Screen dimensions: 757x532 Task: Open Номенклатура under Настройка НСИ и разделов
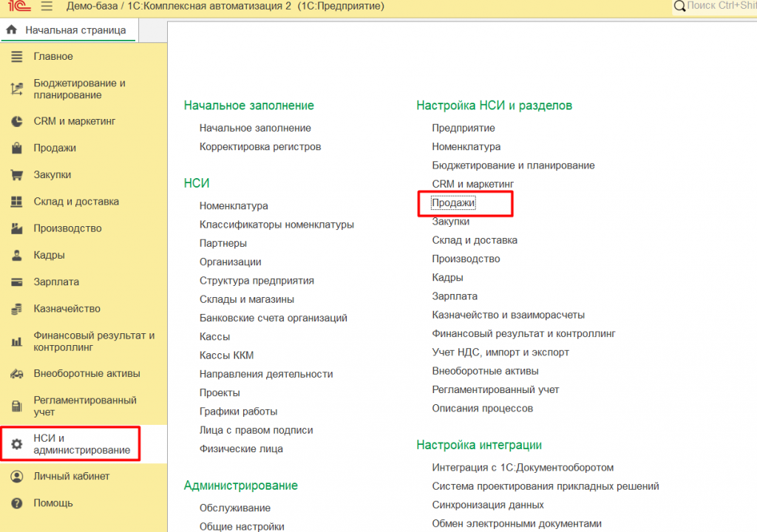click(466, 147)
